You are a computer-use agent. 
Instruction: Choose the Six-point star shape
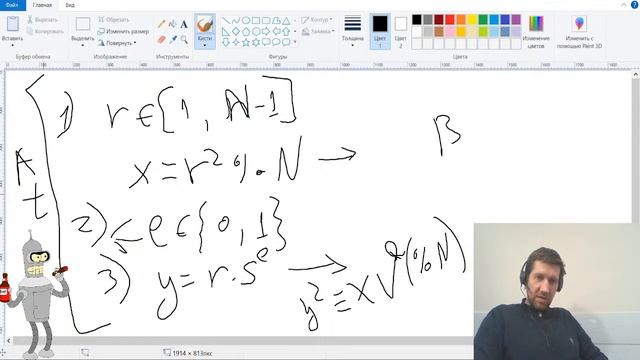(x=256, y=42)
